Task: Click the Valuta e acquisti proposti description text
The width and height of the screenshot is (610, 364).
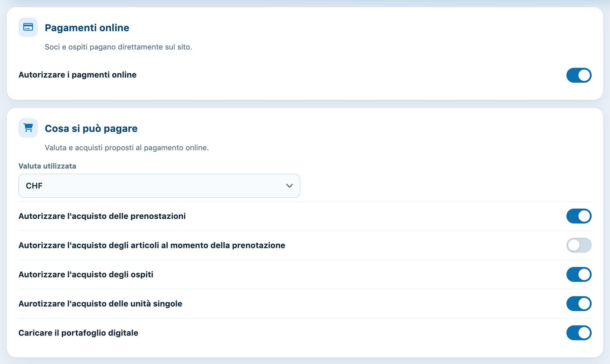Action: coord(127,148)
